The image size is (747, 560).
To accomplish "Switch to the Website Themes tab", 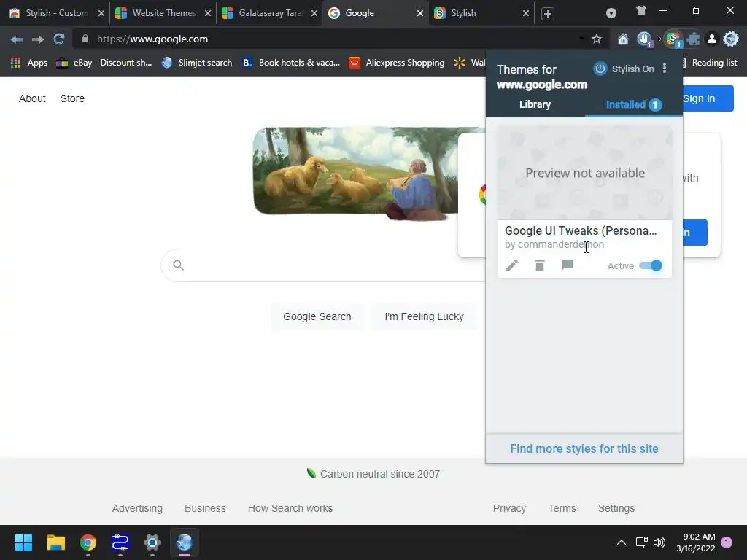I will [162, 13].
